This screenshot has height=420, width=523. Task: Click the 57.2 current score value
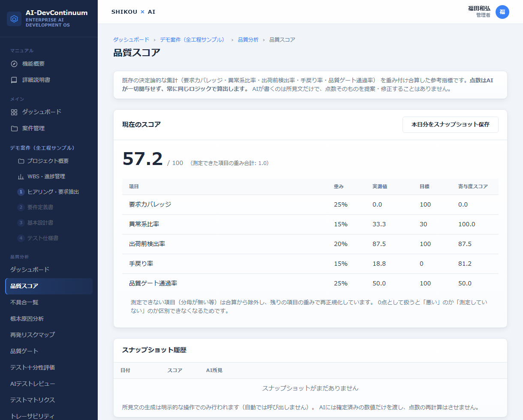click(x=143, y=159)
